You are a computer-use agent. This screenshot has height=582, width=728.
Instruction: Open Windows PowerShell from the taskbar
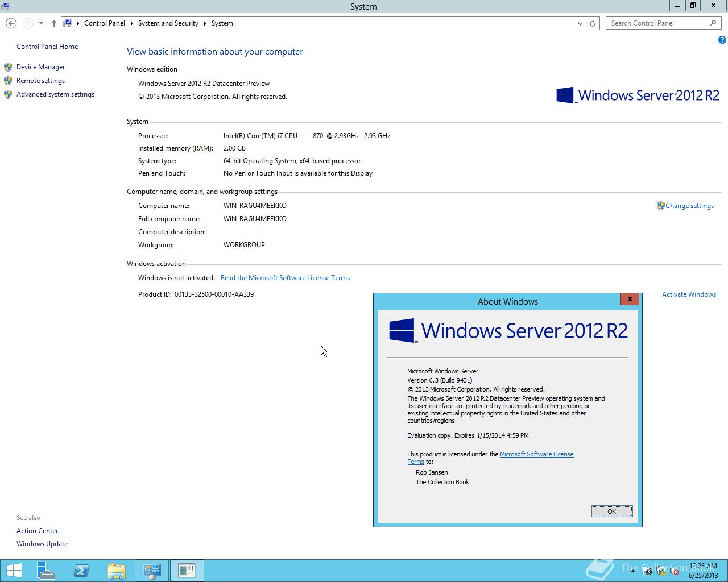pos(81,570)
